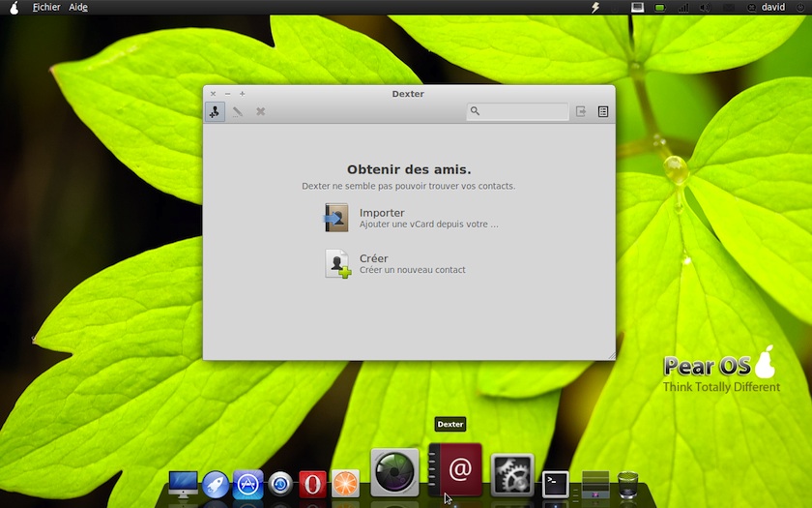Click the add new contact toolbar icon
This screenshot has height=508, width=812.
pos(215,111)
